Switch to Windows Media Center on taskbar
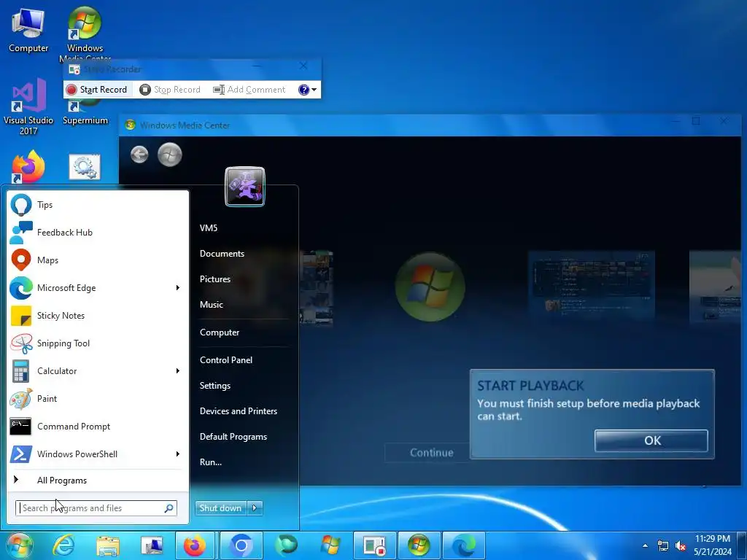Screen dimensions: 747x560 419,545
